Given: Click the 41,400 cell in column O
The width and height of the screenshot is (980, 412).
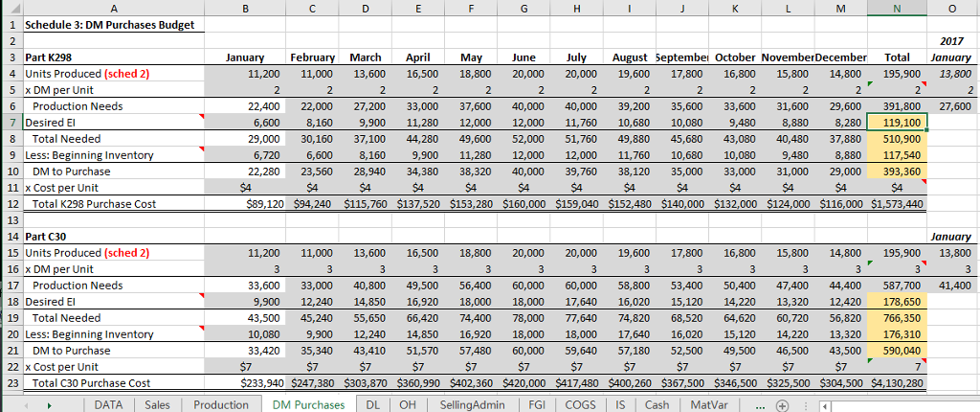Looking at the screenshot, I should click(952, 286).
